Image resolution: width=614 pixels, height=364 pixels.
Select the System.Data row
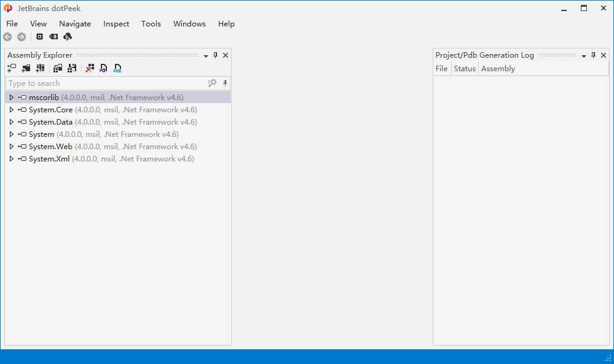coord(117,122)
